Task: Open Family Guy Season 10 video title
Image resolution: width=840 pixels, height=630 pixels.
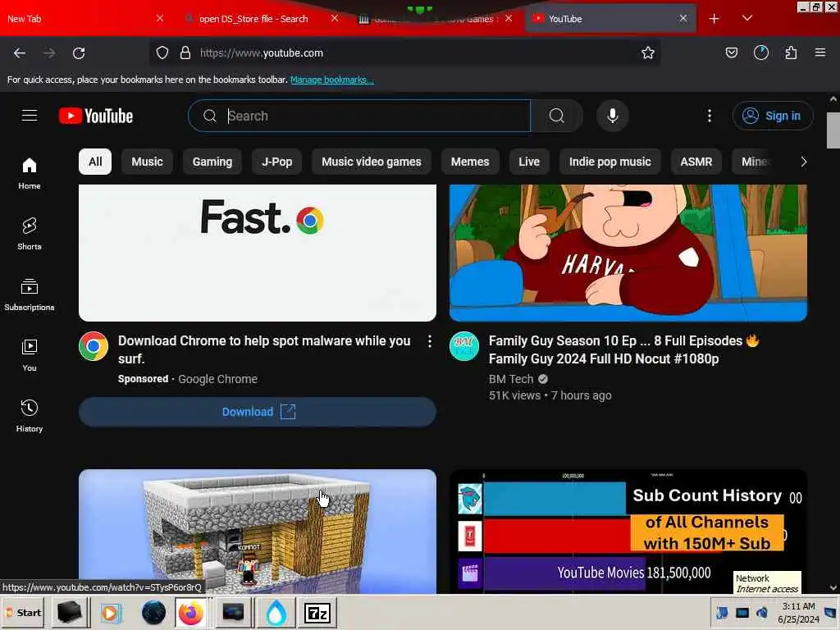Action: pos(624,349)
